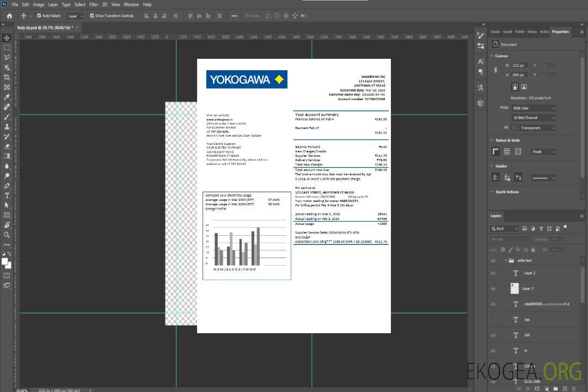Open the Image menu
Screen dimensions: 588x392
pos(39,4)
